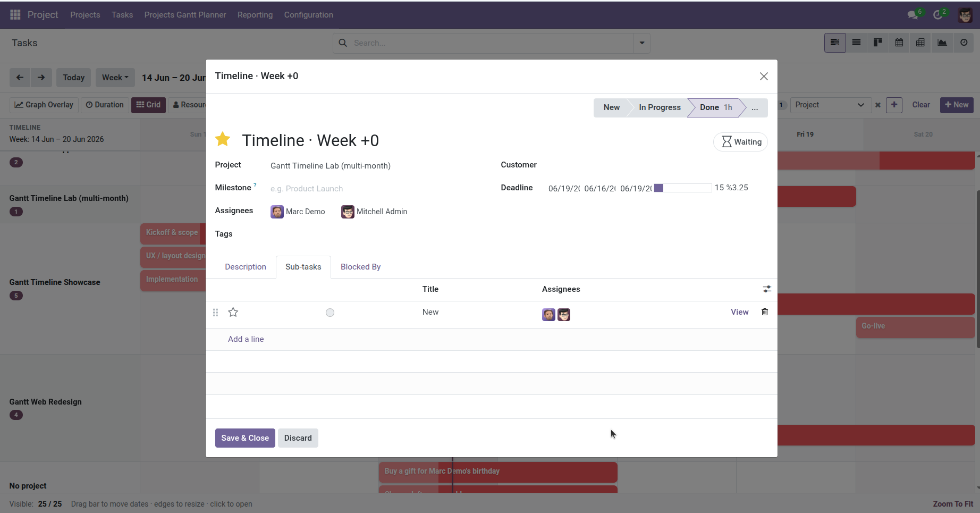Click the Clear button

[x=921, y=105]
